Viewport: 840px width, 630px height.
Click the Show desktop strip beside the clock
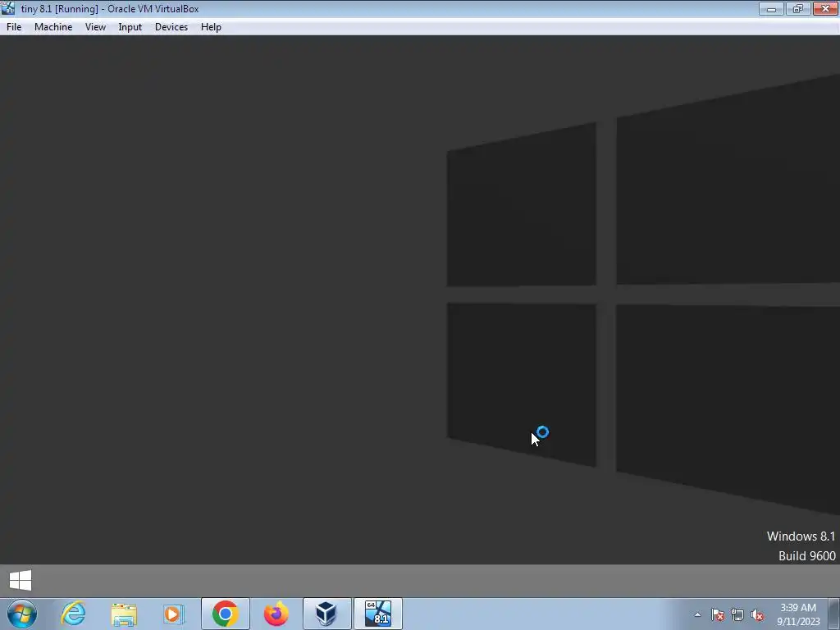coord(834,614)
